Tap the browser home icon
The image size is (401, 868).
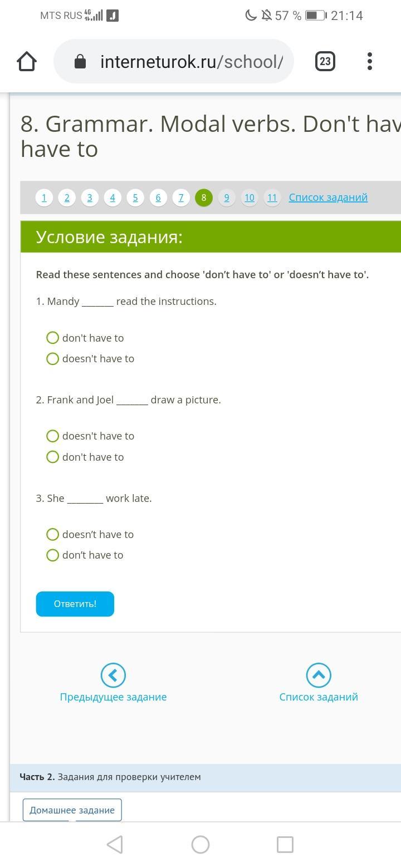point(27,61)
